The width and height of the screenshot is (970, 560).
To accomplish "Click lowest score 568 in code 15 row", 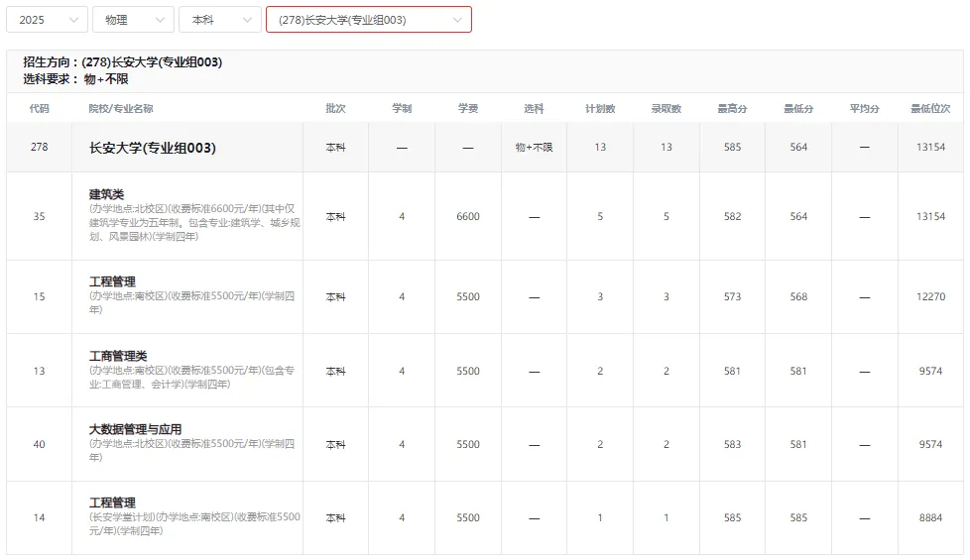I will click(798, 296).
